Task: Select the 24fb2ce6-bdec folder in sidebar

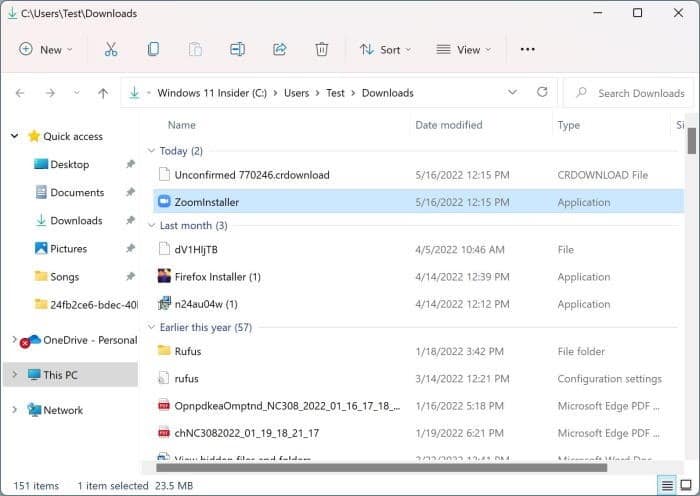Action: [x=86, y=305]
